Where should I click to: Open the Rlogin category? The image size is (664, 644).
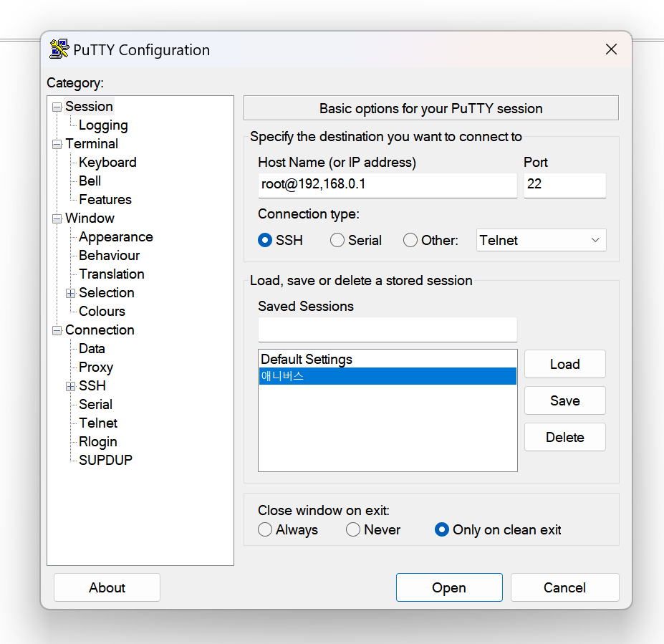click(x=98, y=442)
